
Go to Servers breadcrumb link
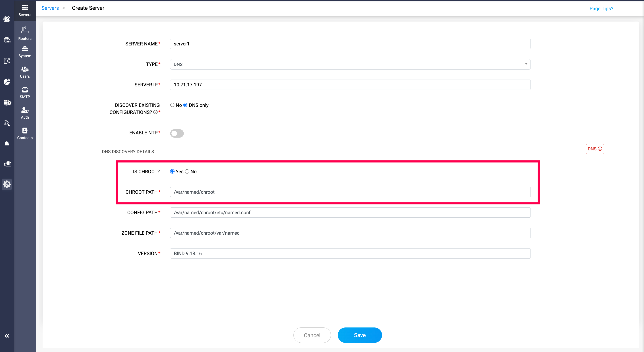click(x=50, y=8)
